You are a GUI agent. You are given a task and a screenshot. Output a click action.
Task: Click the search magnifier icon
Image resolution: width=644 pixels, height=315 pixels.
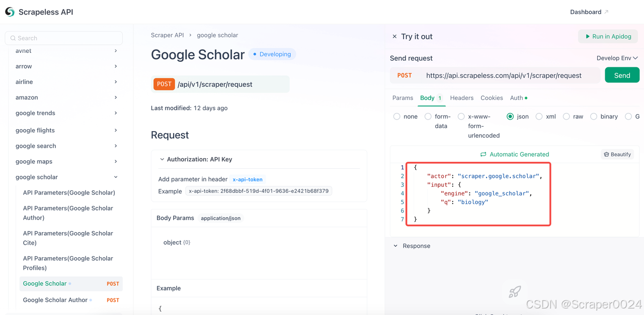tap(13, 38)
